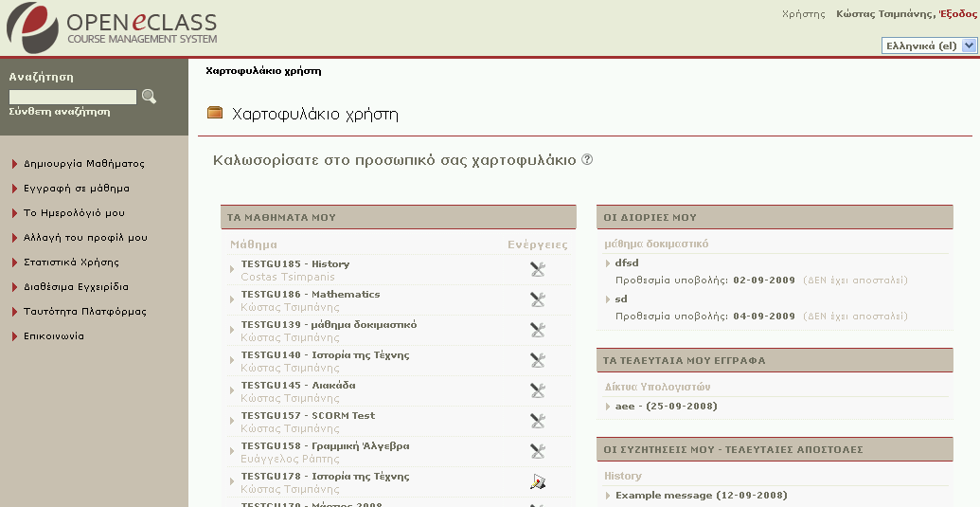Open admin tools for TESTGU186 Mathematics
This screenshot has height=507, width=980.
[538, 299]
